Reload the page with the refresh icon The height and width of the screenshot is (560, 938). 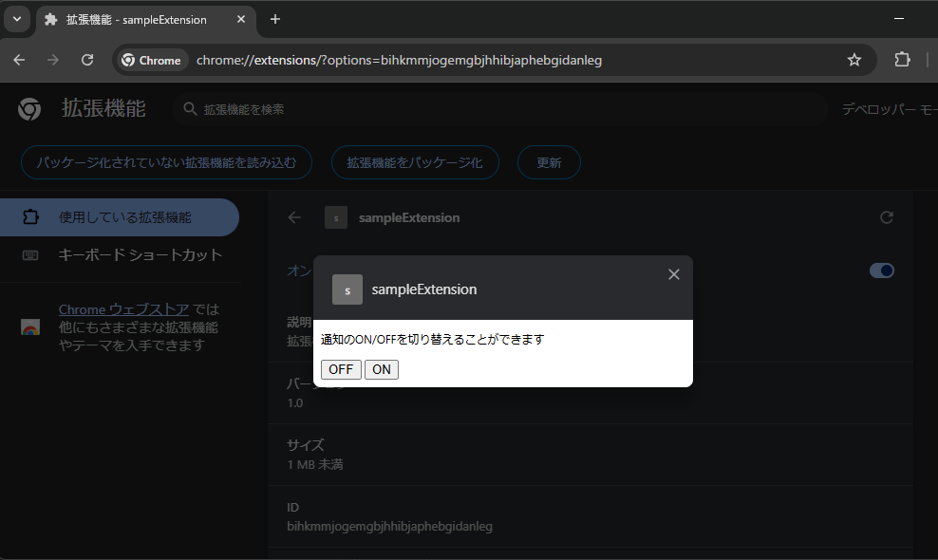87,60
